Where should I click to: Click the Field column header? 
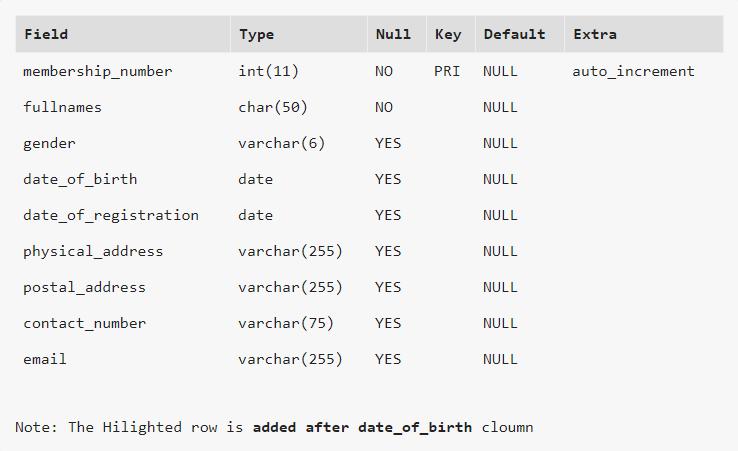click(46, 34)
